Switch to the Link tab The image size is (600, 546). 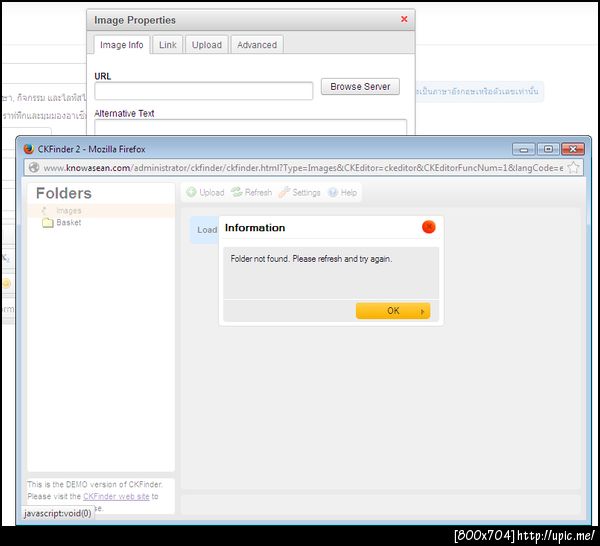[x=168, y=45]
